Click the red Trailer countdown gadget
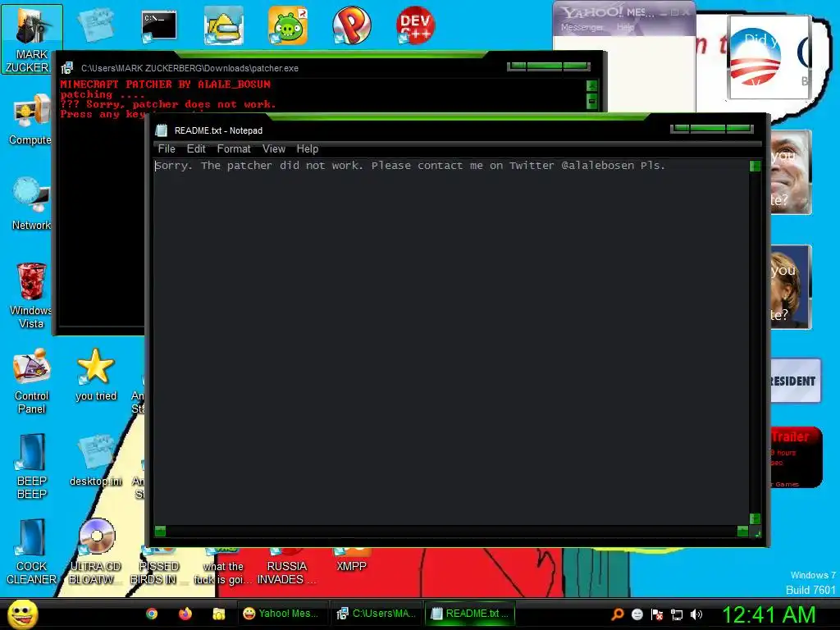The width and height of the screenshot is (840, 630). pyautogui.click(x=796, y=457)
